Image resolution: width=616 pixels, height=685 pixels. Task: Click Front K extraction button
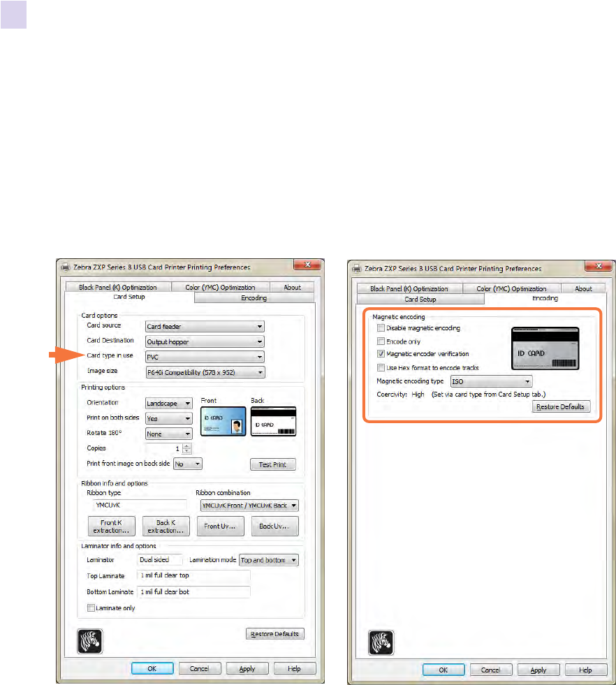click(112, 526)
